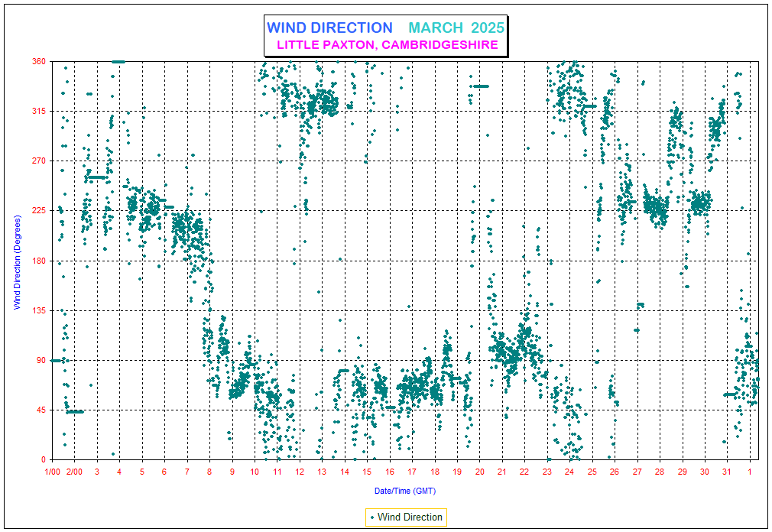The height and width of the screenshot is (532, 772).
Task: Select day 4 on the date axis
Action: pyautogui.click(x=120, y=472)
